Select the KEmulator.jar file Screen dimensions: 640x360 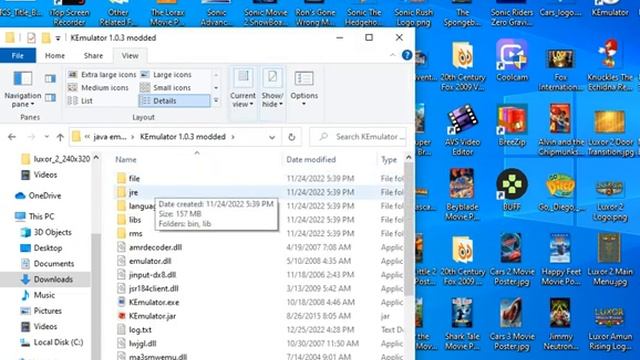tap(152, 316)
